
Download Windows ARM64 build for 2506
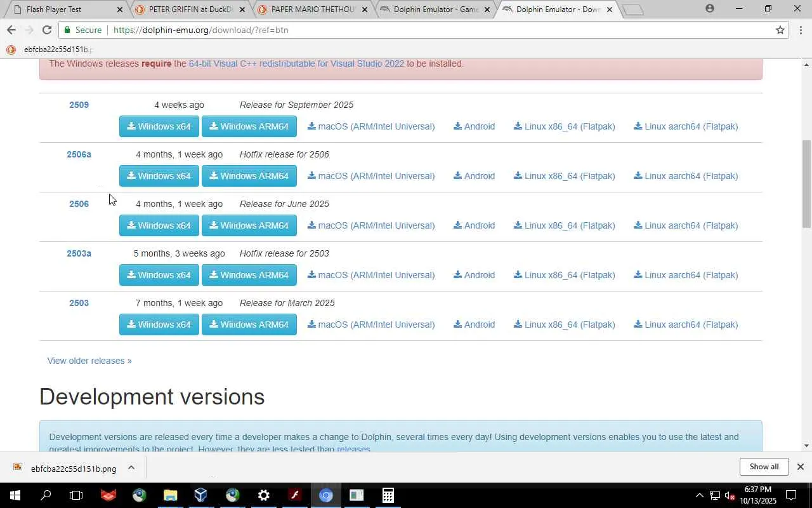[249, 225]
